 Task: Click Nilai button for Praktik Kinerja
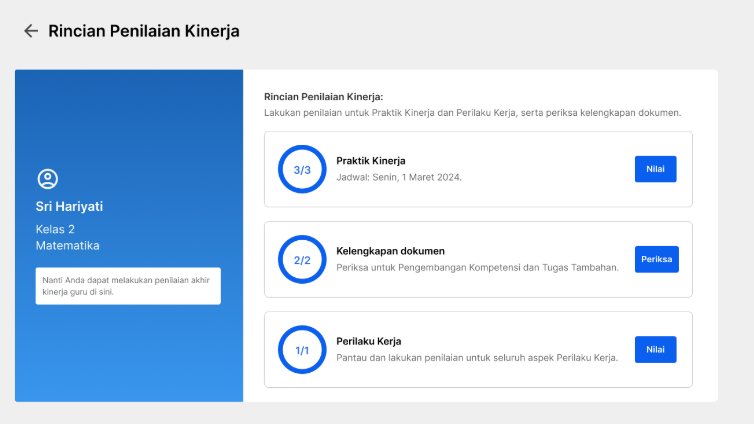655,169
